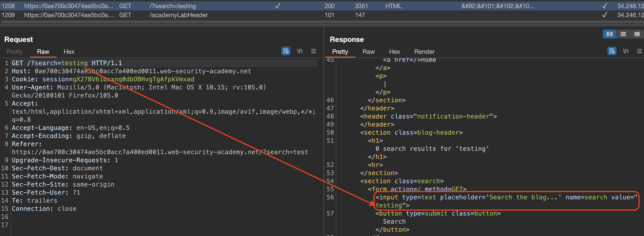Switch to combined tabbed layout view
This screenshot has height=236, width=644.
click(637, 34)
